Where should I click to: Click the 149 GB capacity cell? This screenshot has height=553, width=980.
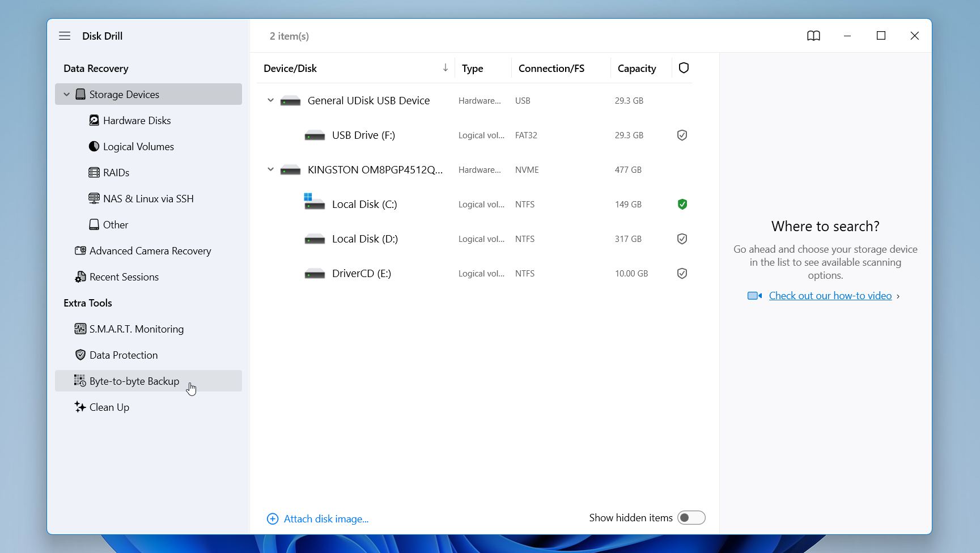point(628,204)
